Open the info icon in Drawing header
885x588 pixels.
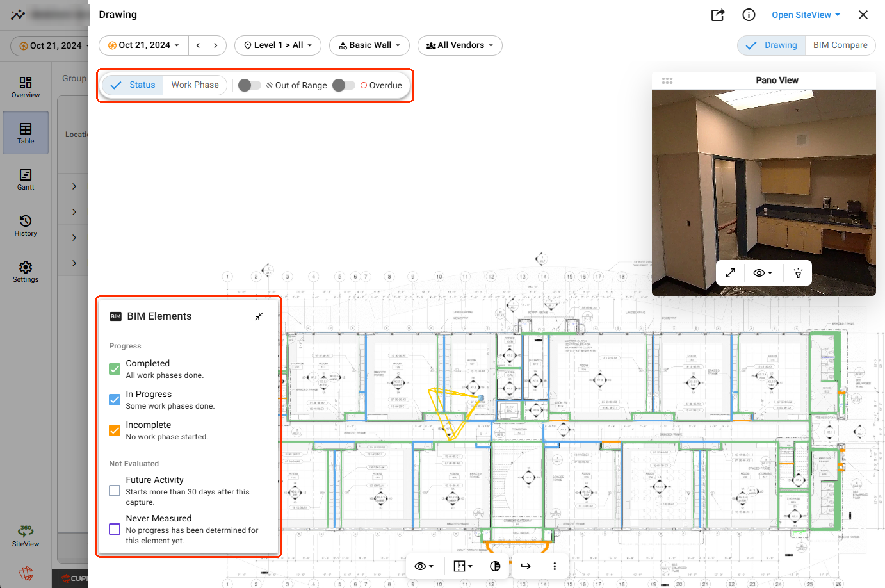[749, 15]
